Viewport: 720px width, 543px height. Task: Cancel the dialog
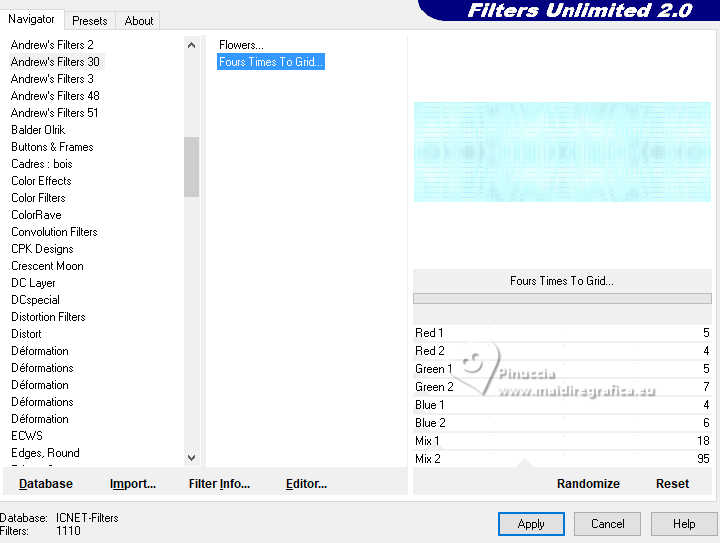[x=608, y=524]
